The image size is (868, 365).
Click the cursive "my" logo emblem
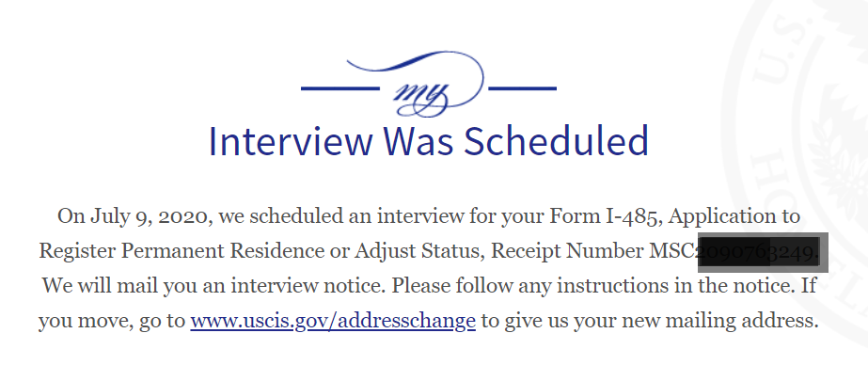[x=420, y=98]
